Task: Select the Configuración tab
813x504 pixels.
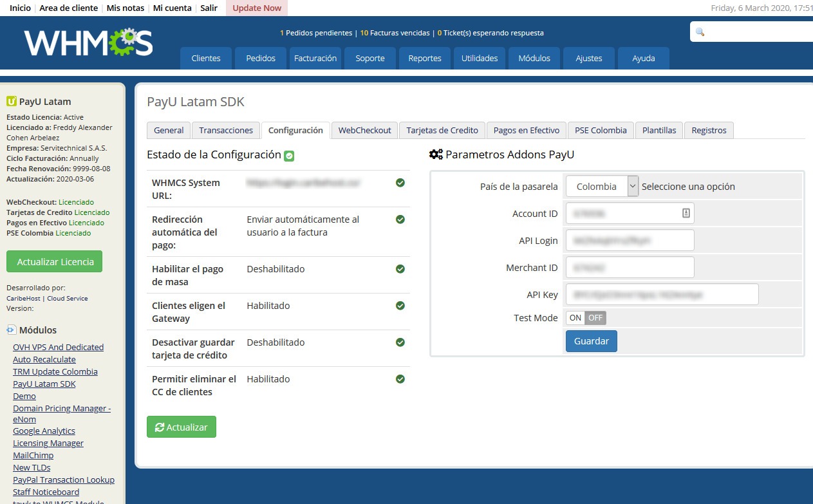Action: tap(295, 130)
